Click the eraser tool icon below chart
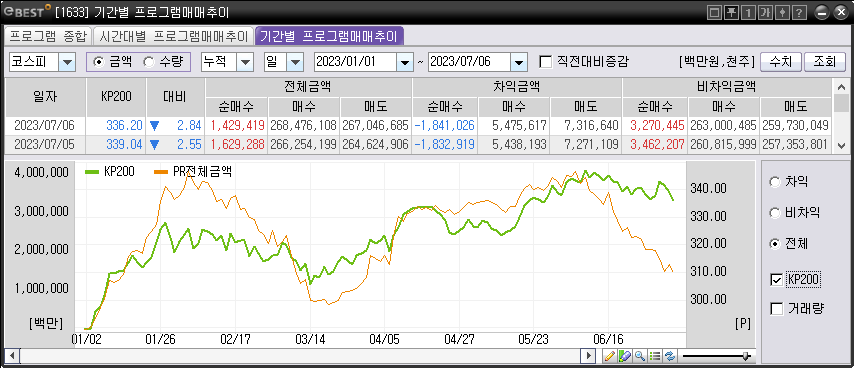The height and width of the screenshot is (368, 854). coord(625,356)
